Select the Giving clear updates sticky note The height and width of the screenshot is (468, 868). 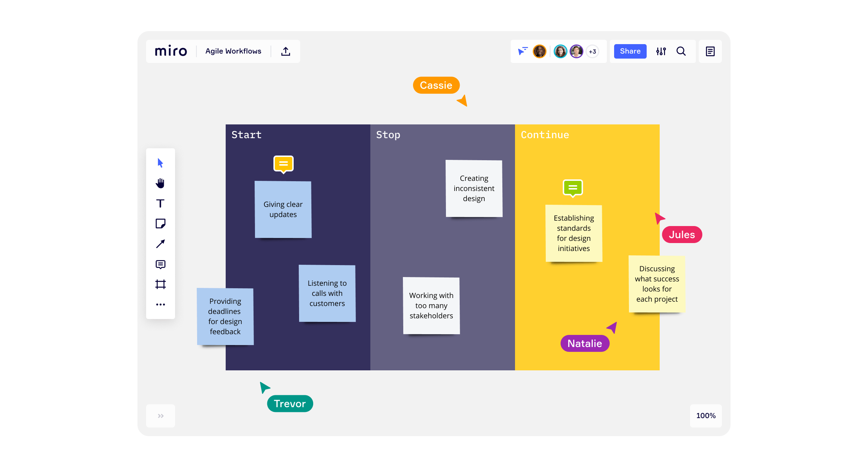283,210
